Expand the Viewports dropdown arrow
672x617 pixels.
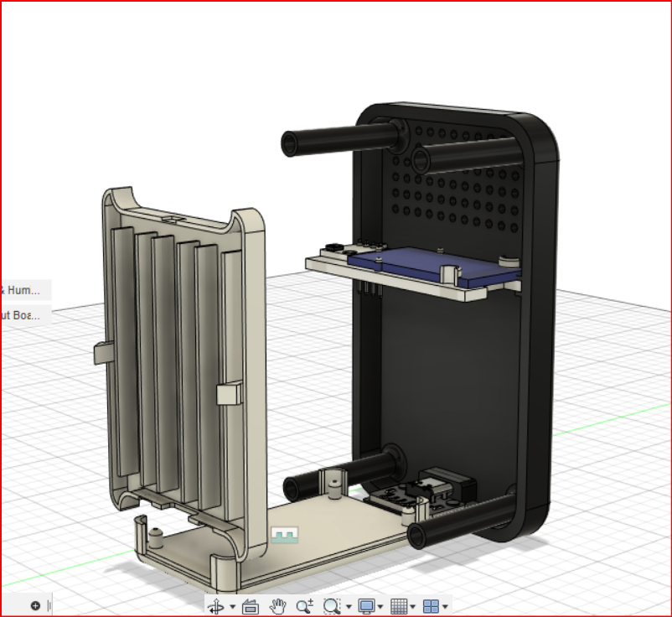(x=445, y=607)
